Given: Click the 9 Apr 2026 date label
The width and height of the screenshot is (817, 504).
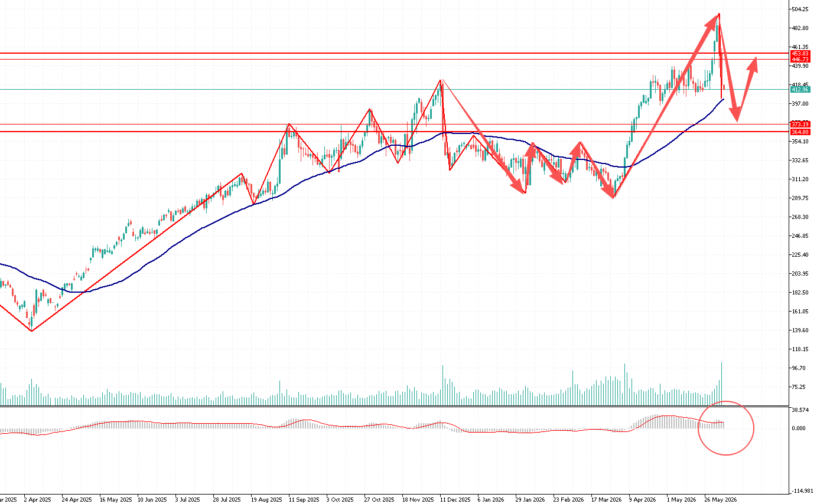Looking at the screenshot, I should [643, 499].
